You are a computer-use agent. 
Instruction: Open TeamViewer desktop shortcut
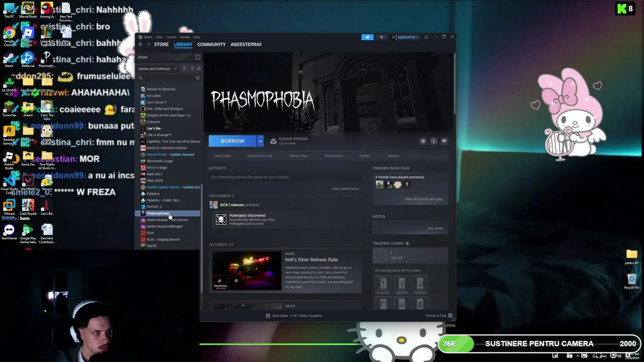click(x=9, y=232)
